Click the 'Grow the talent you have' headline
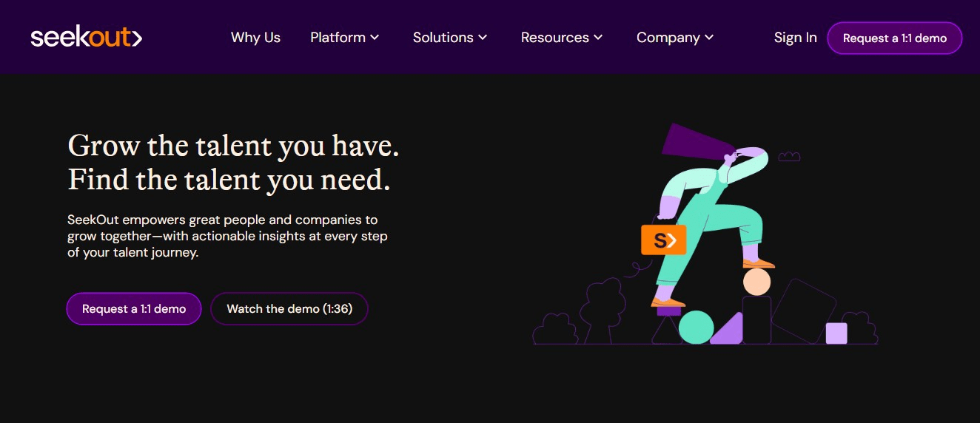The height and width of the screenshot is (423, 980). [x=233, y=146]
